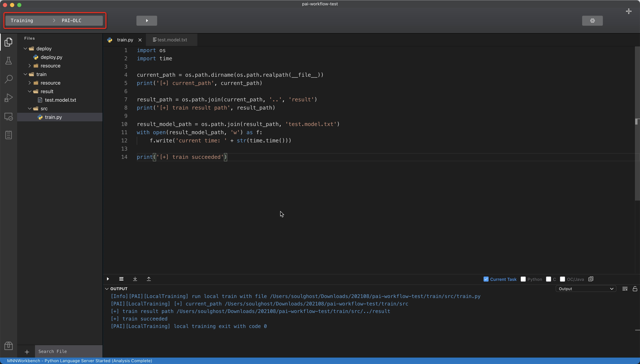Enable the OC/Java log filter checkbox
This screenshot has width=640, height=364.
tap(562, 279)
